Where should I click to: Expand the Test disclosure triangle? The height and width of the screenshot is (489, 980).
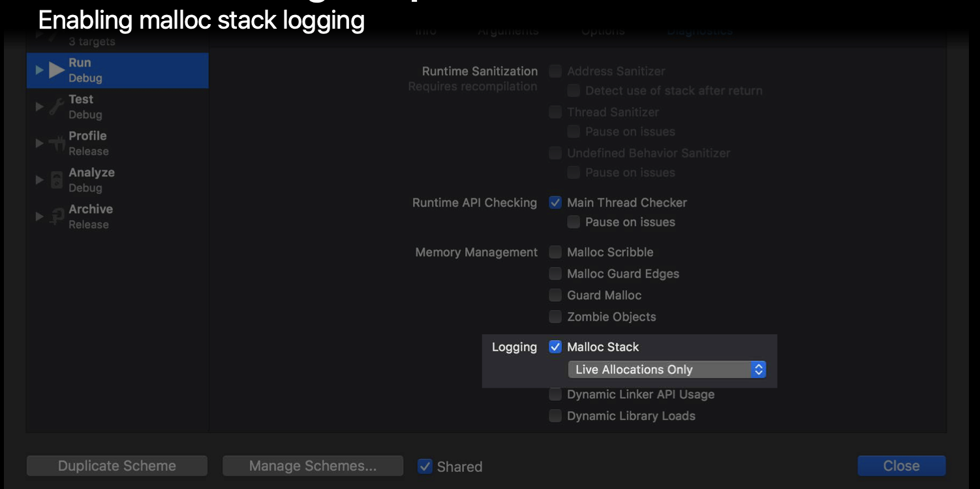pos(40,106)
